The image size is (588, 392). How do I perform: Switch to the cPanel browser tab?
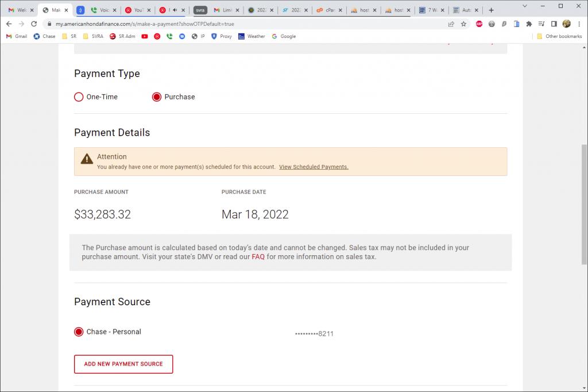click(x=328, y=10)
